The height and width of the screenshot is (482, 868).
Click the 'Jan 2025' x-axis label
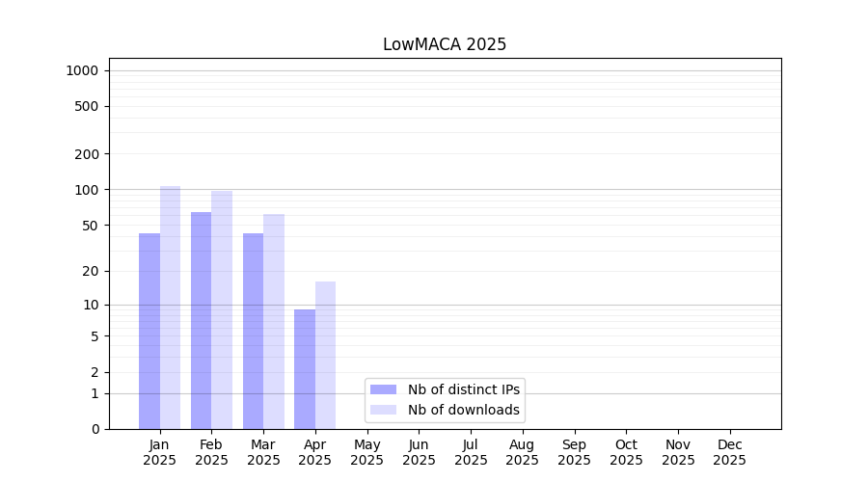(x=160, y=452)
